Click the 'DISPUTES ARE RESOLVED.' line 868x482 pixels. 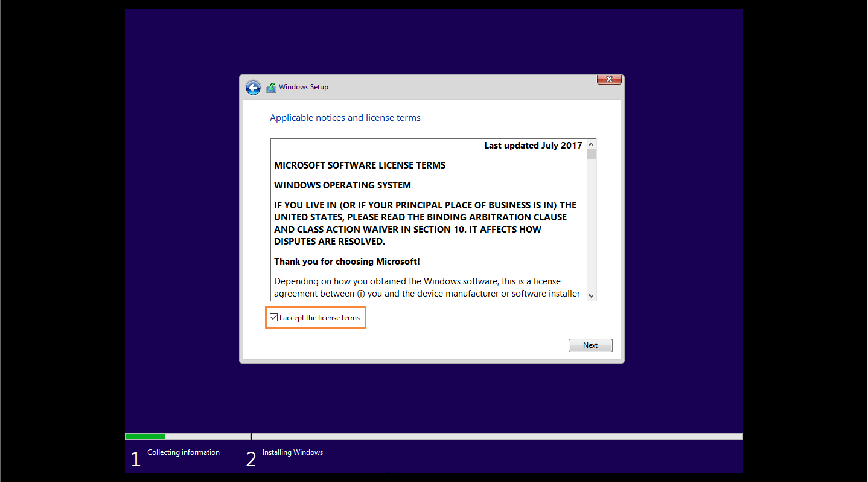point(330,242)
